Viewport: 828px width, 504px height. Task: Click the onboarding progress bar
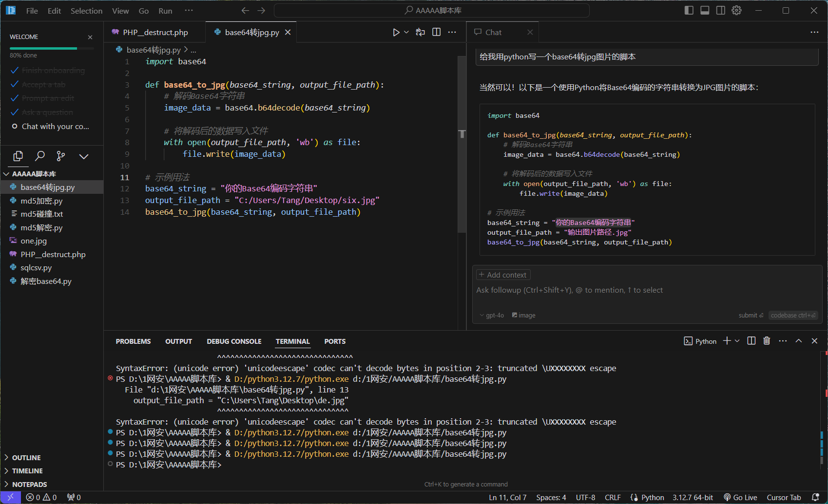point(52,48)
